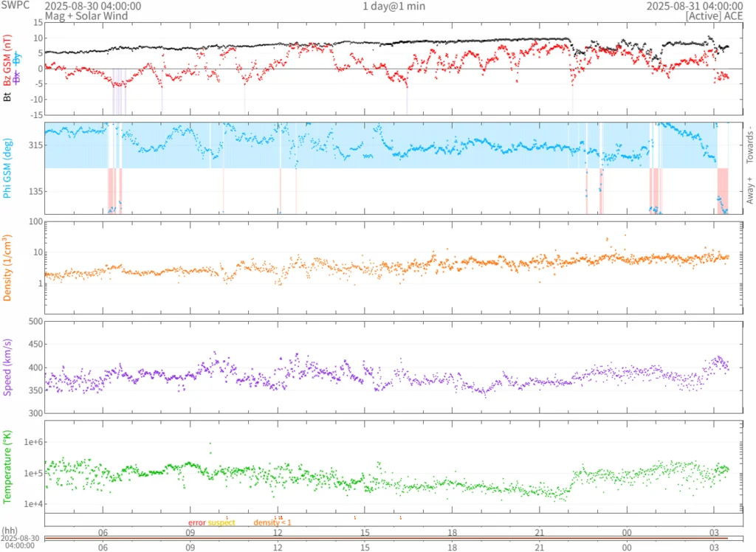Viewport: 756px width, 552px height.
Task: Toggle the Bz GSM series label
Action: click(7, 63)
